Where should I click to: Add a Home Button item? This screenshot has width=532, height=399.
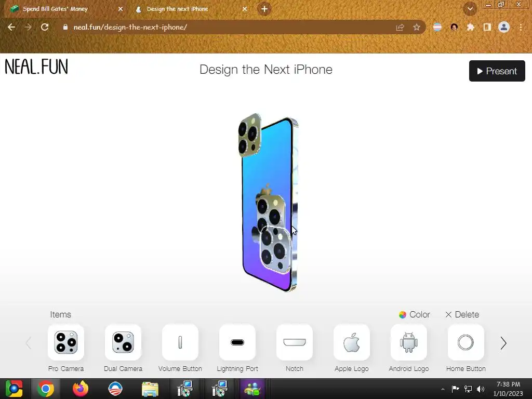[466, 342]
